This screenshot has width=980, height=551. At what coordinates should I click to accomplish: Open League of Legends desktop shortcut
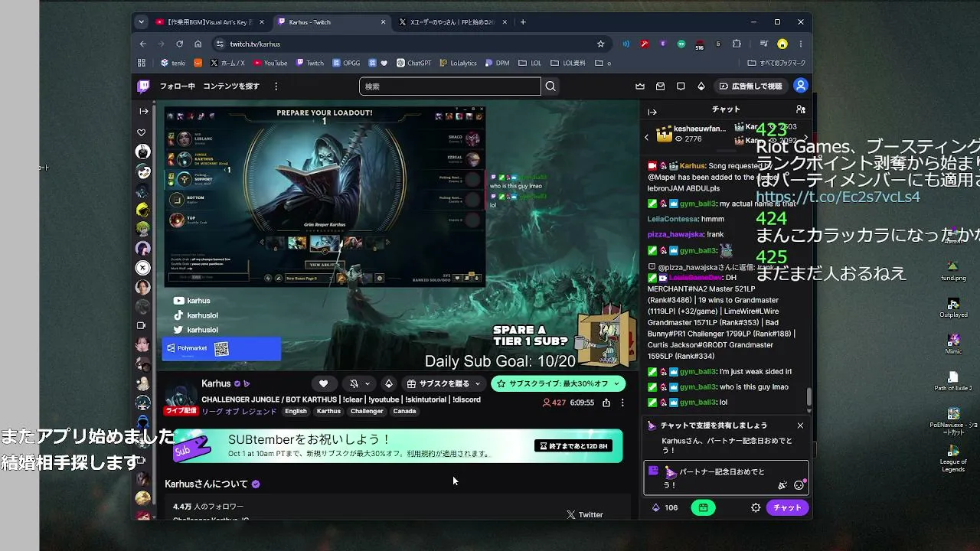953,459
